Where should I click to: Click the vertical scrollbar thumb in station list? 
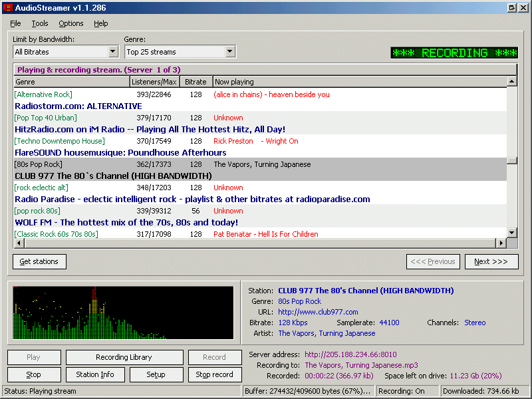(511, 160)
